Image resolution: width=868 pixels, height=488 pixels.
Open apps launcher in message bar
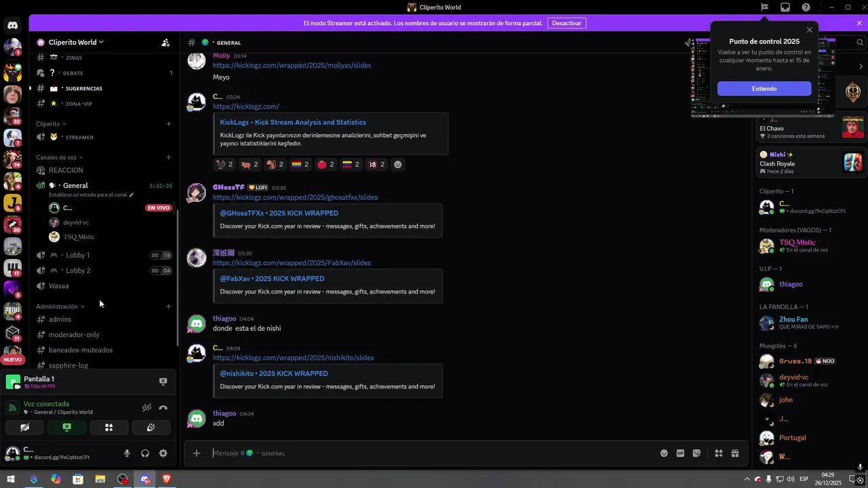[x=718, y=453]
